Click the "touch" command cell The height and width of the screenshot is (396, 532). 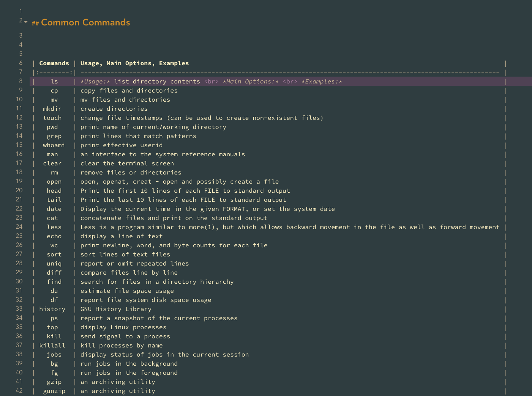pos(52,118)
